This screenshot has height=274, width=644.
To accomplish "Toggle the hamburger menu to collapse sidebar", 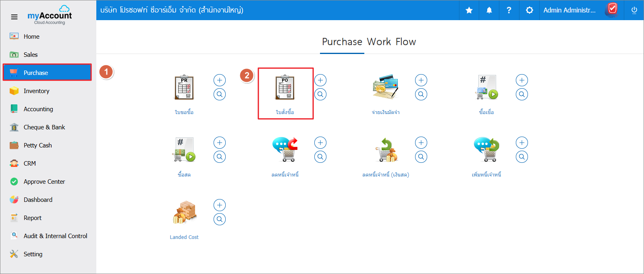I will (x=14, y=17).
